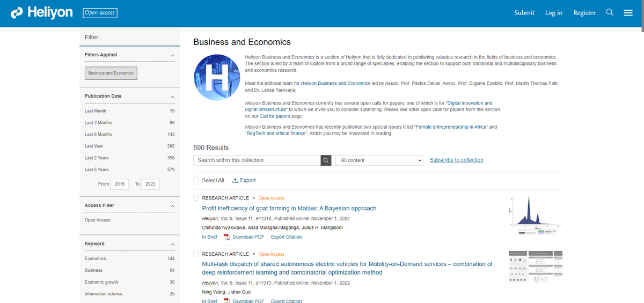
Task: Open goat farming article chart thumbnail
Action: click(536, 215)
